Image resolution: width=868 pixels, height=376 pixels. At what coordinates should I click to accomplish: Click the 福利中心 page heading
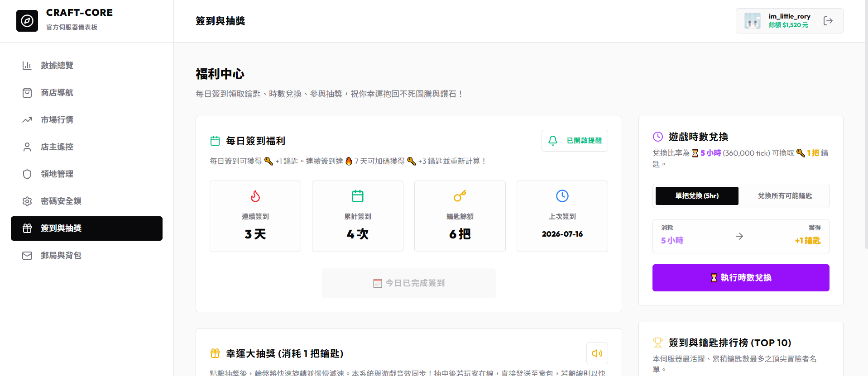pos(220,74)
